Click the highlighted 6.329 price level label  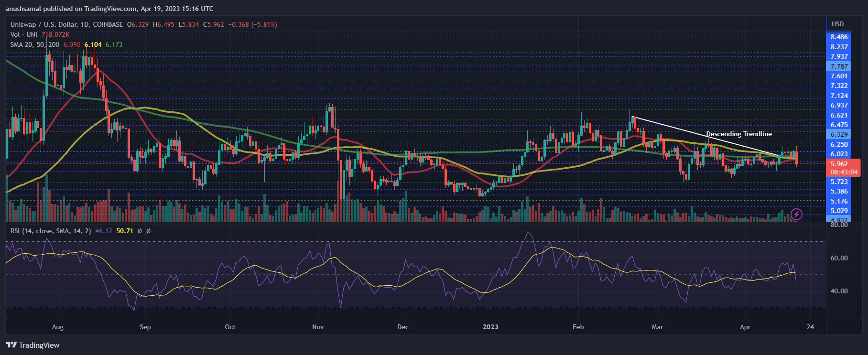(x=839, y=134)
